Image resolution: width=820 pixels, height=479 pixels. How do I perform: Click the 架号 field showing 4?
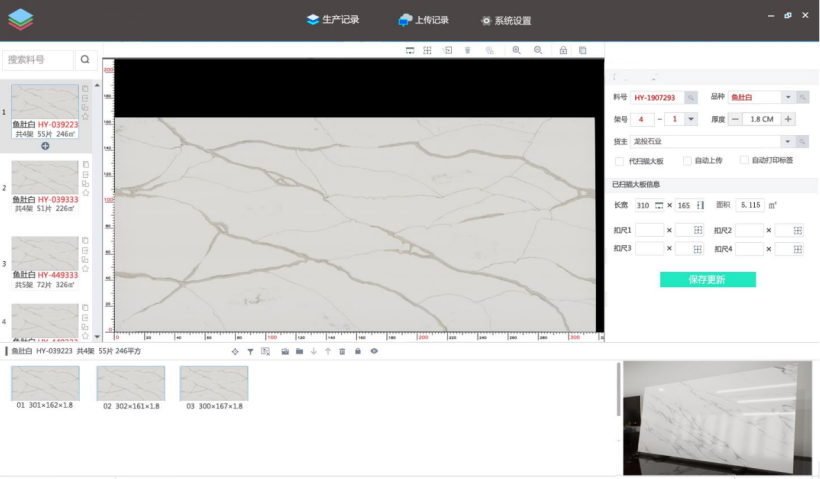coord(642,119)
